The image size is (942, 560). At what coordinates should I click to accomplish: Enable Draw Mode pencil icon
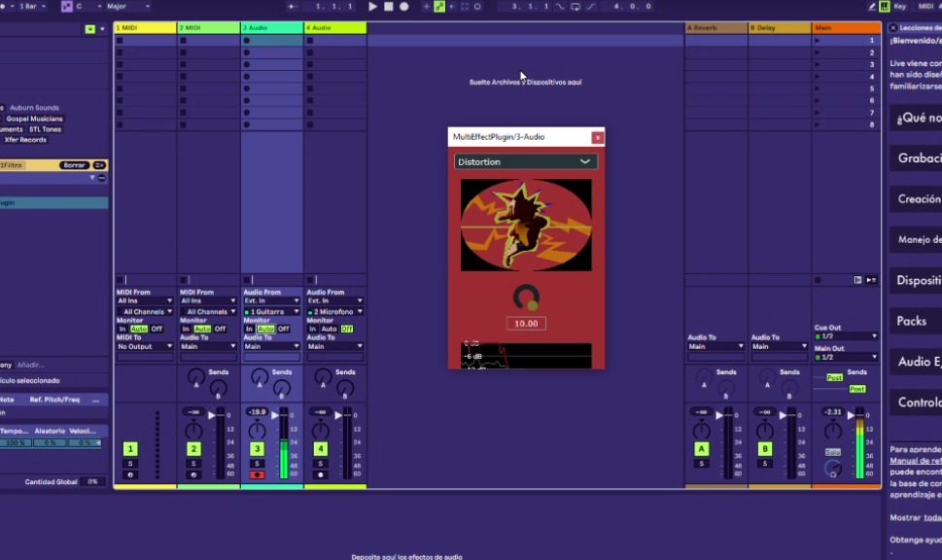[873, 6]
